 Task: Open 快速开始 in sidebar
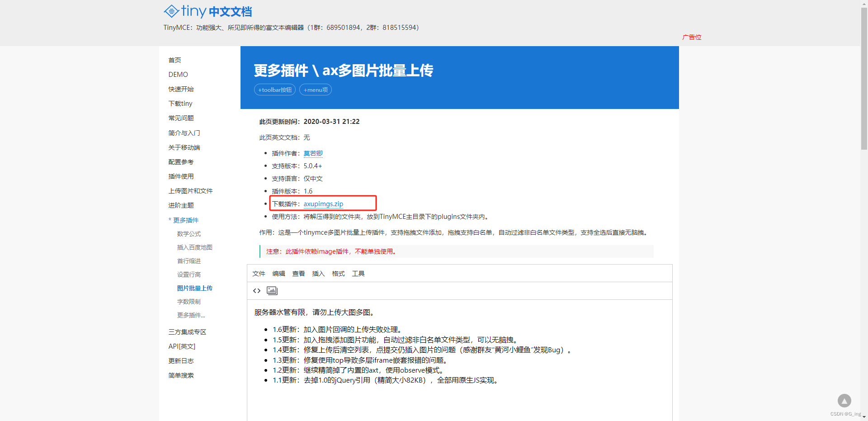(x=181, y=89)
